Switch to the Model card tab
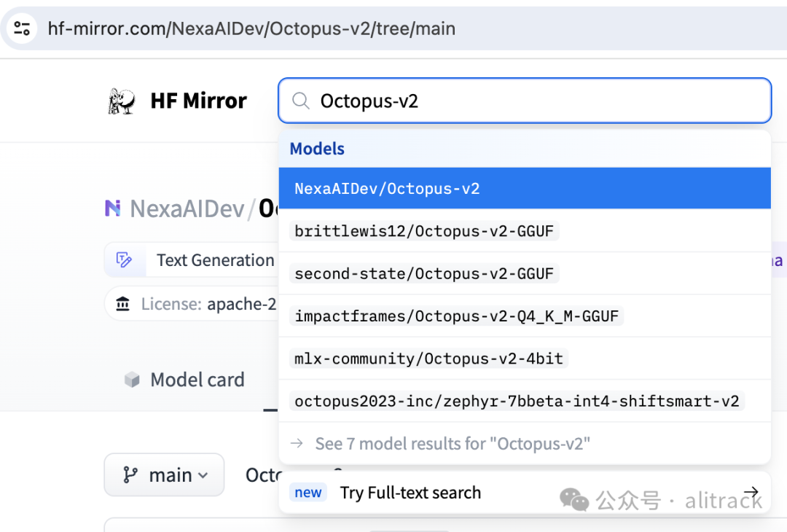 [x=184, y=380]
